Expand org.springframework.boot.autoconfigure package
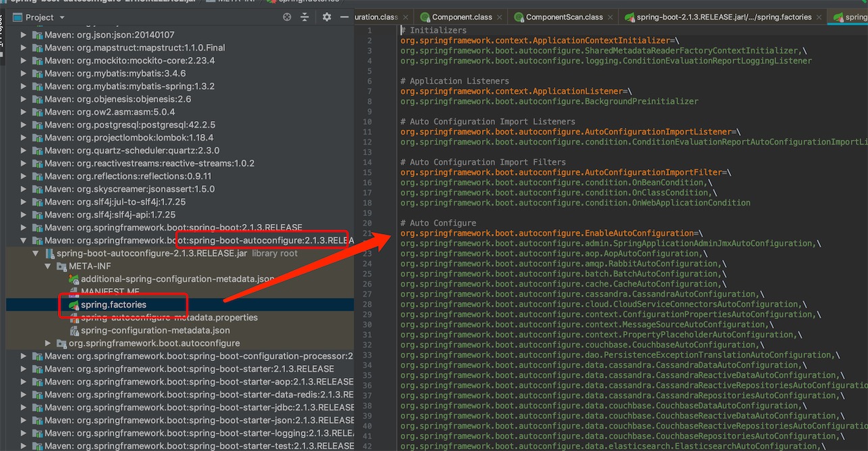868x451 pixels. point(48,343)
